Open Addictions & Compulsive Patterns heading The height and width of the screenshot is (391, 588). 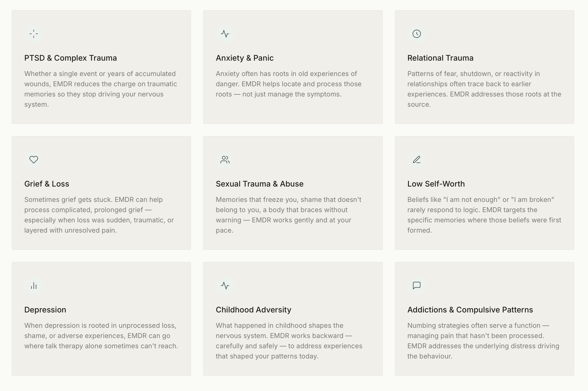point(470,310)
